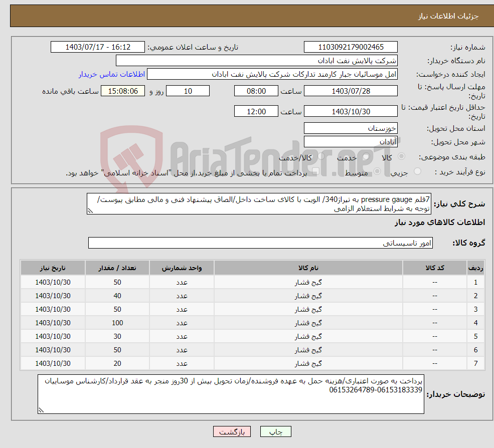Select the متوسط purchase type radio
494x448 pixels.
coord(377,171)
